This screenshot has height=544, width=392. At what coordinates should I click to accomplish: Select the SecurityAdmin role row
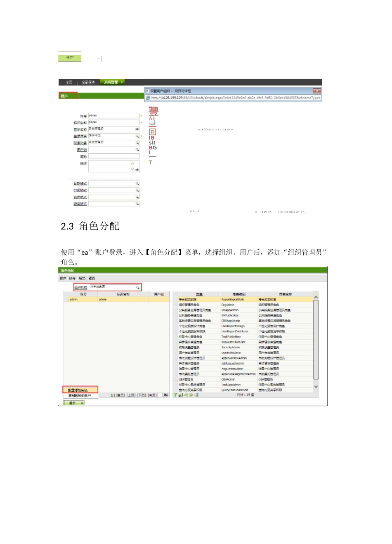pos(243,348)
